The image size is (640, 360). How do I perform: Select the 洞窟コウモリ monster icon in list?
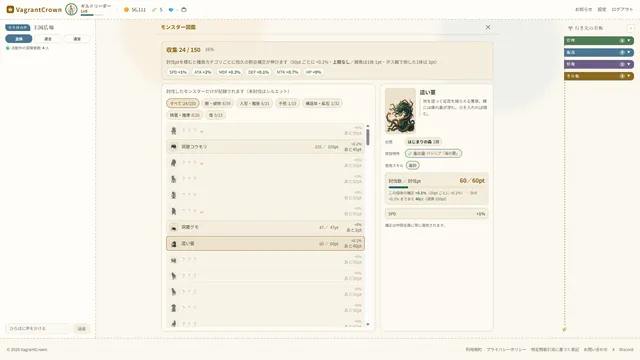pos(173,147)
